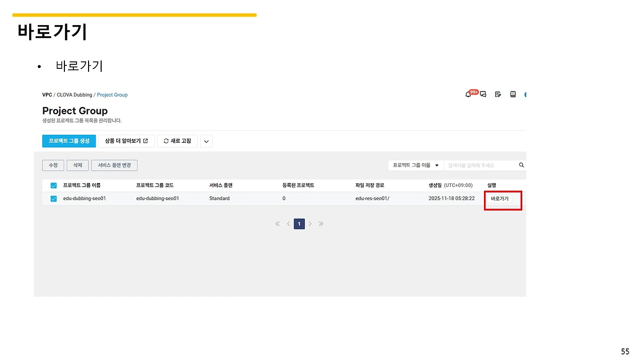Click the VPC breadcrumb
Image resolution: width=644 pixels, height=362 pixels.
click(47, 95)
